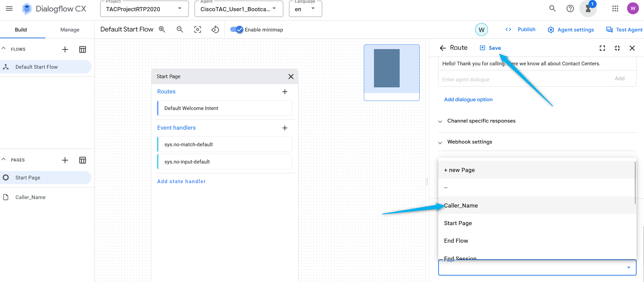Go back from the Route panel
The image size is (644, 282).
coord(443,48)
